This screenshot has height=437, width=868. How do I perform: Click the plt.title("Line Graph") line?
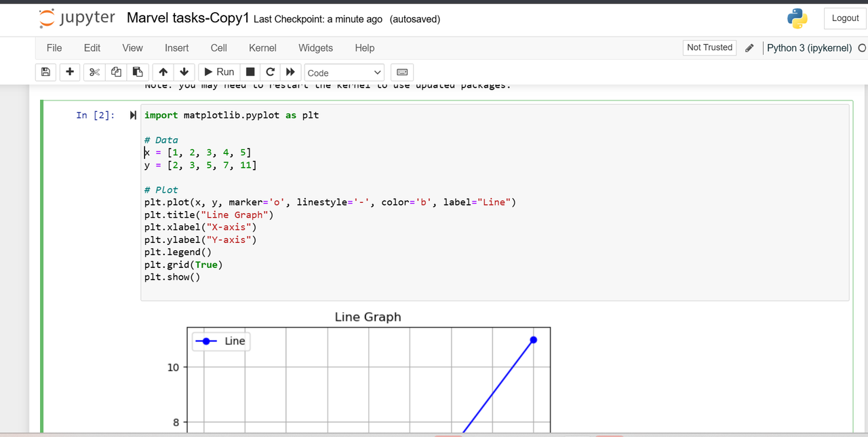click(209, 215)
